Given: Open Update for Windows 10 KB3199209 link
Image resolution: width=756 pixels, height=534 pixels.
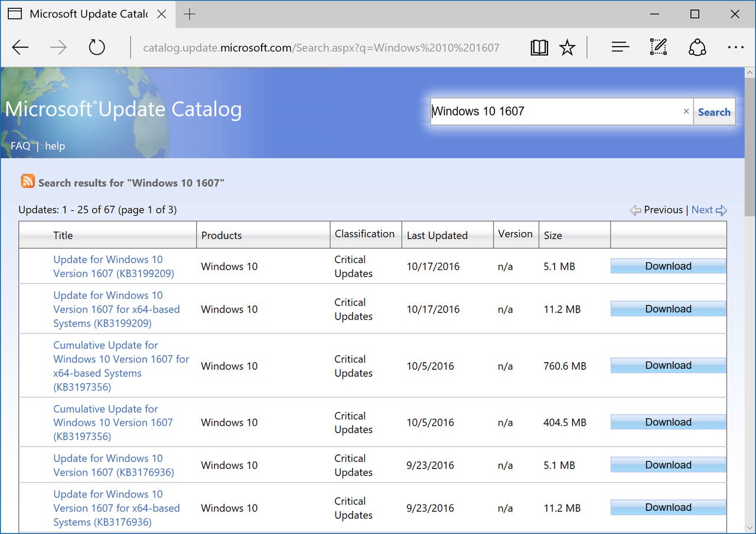Looking at the screenshot, I should [x=108, y=266].
